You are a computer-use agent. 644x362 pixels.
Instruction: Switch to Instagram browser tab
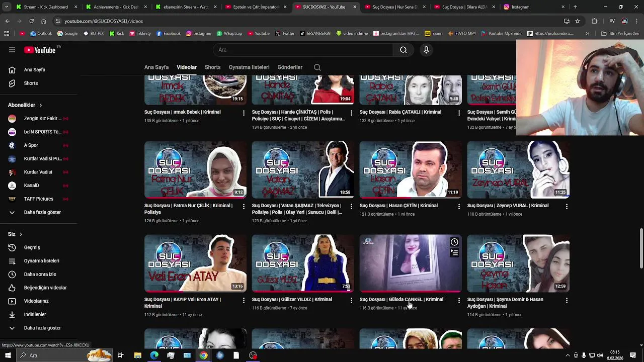click(534, 7)
